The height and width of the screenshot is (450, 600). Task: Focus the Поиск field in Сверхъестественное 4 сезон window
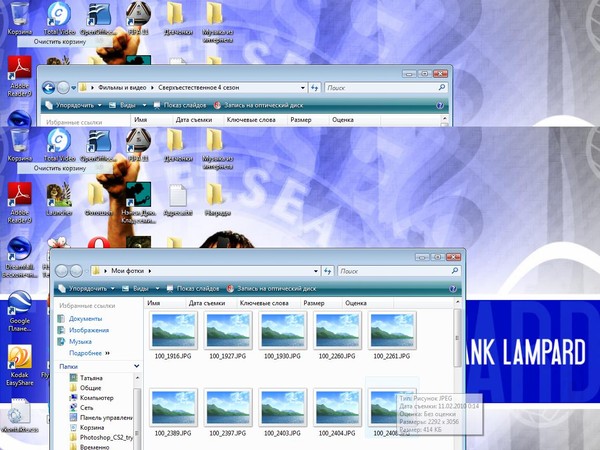pos(386,88)
